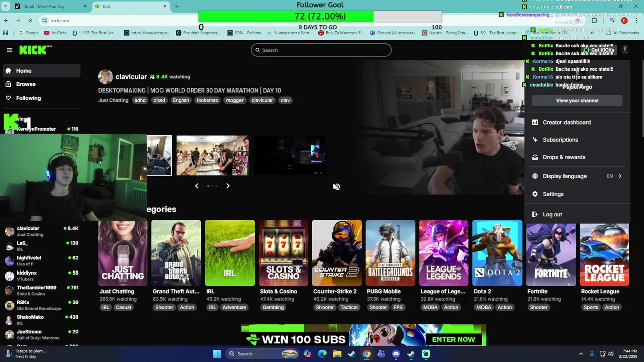Open Settings from profile menu

(577, 194)
